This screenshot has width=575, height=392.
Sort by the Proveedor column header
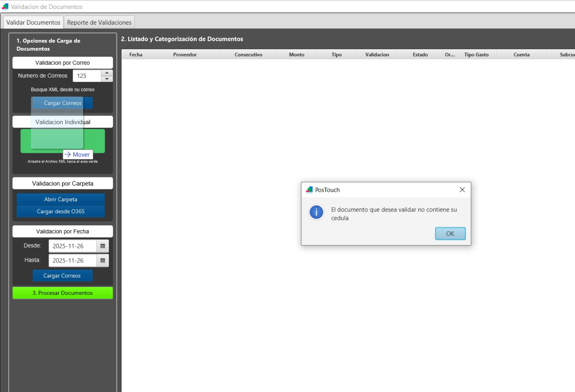point(185,55)
